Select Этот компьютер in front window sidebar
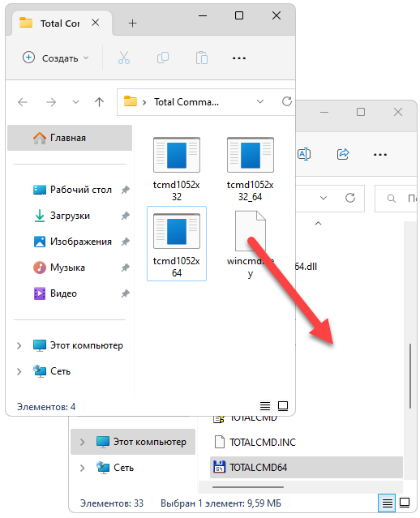 coord(78,345)
